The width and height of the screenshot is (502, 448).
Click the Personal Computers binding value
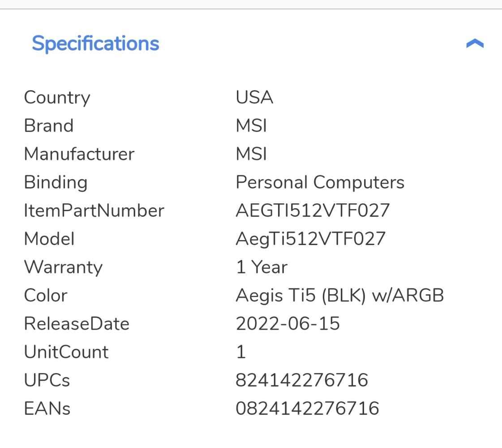point(320,182)
